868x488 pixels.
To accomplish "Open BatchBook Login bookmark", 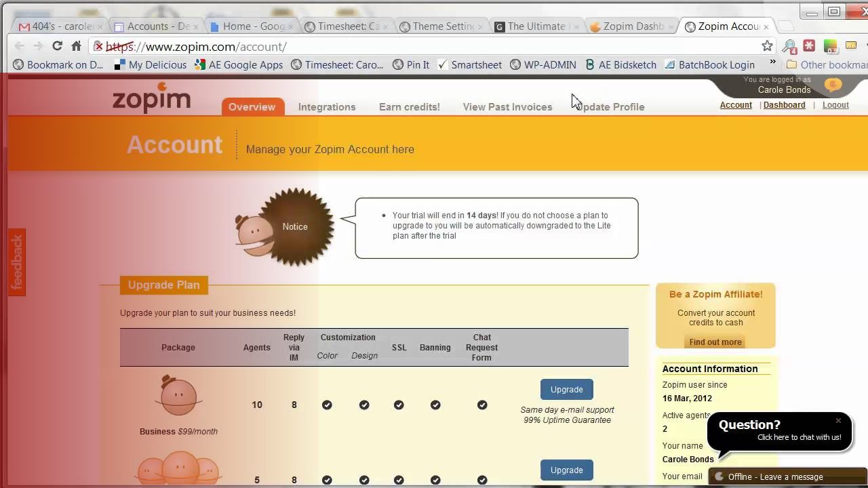I will pyautogui.click(x=709, y=64).
